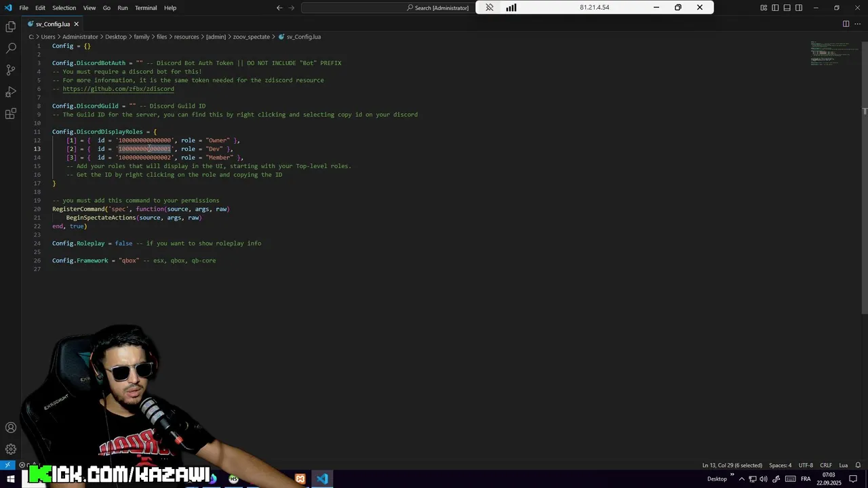This screenshot has width=868, height=488.
Task: Open the Accounts icon in activity bar
Action: point(11,428)
